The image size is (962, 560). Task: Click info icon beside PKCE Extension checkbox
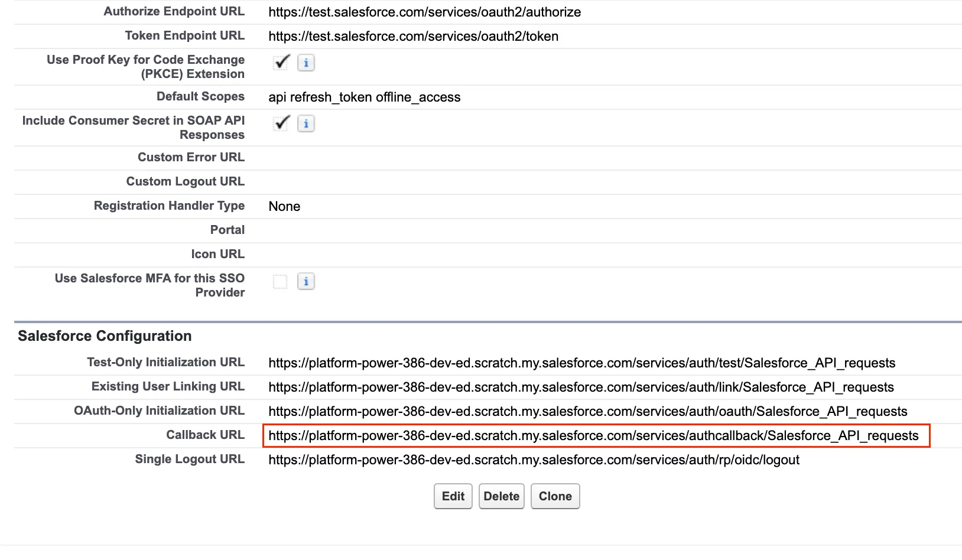click(305, 63)
